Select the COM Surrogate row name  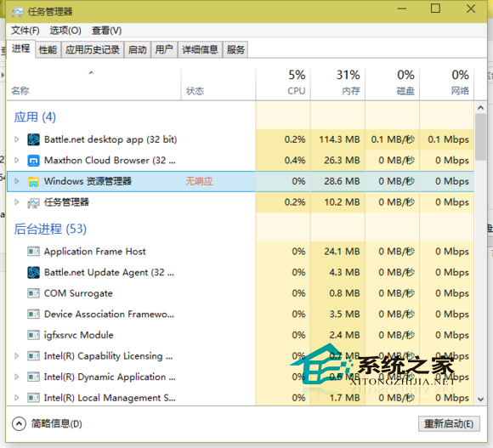(x=78, y=293)
